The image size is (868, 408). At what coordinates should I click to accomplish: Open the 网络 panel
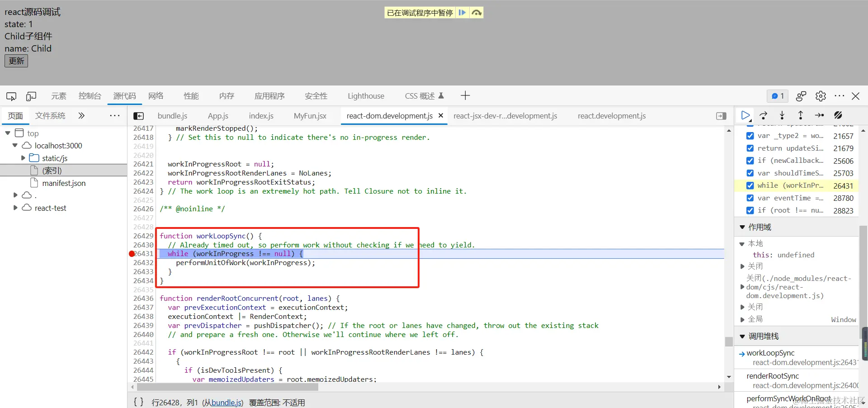click(156, 96)
